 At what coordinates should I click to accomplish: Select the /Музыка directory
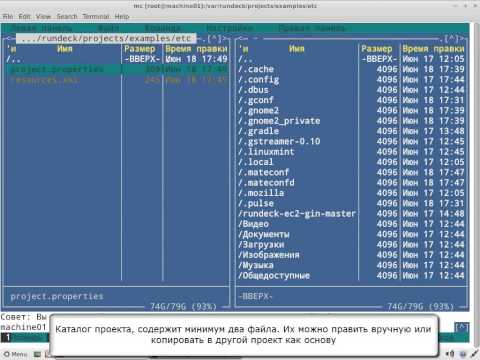tap(352, 266)
